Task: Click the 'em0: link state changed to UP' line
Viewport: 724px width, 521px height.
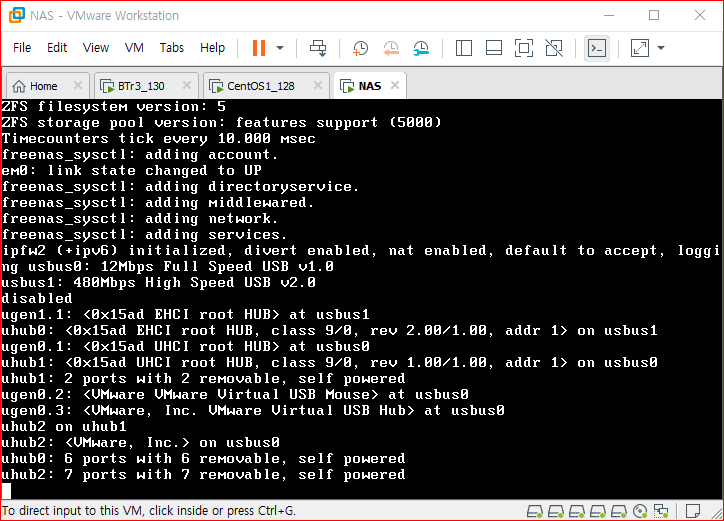Action: [132, 170]
